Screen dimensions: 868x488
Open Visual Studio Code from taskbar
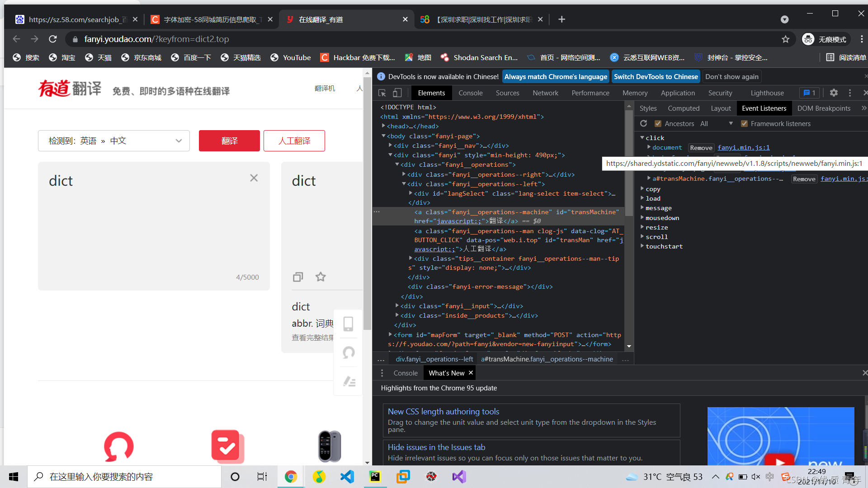(347, 477)
